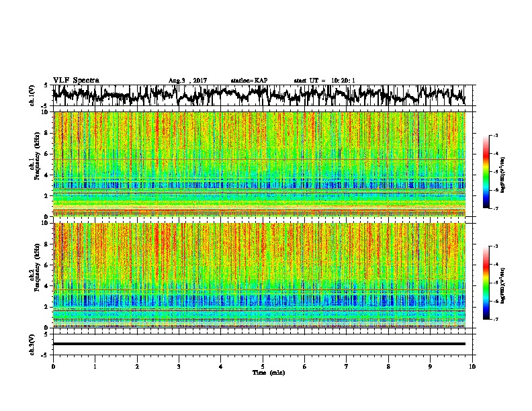Click the time axis tick label "5"
The width and height of the screenshot is (532, 411).
coord(263,367)
